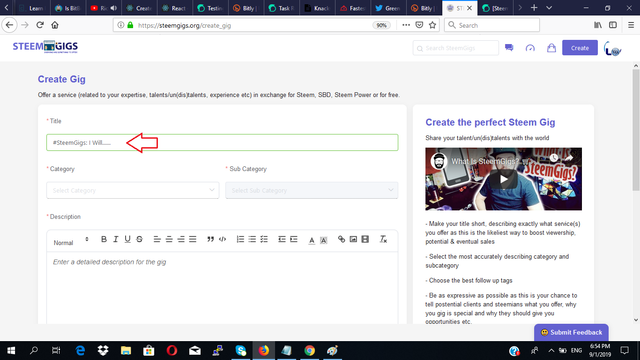640x360 pixels.
Task: Click the gig Title input field
Action: [x=222, y=142]
